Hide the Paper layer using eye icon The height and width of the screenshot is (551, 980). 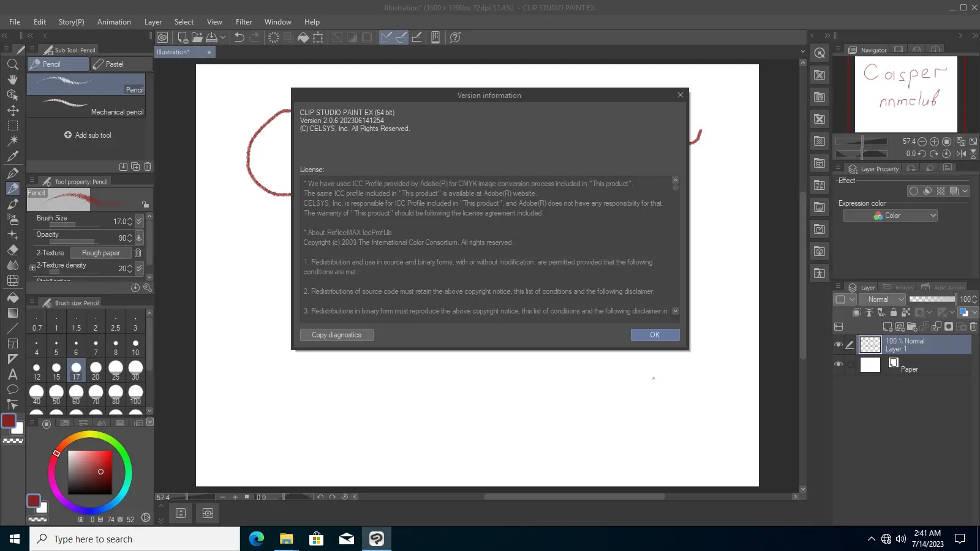(839, 364)
